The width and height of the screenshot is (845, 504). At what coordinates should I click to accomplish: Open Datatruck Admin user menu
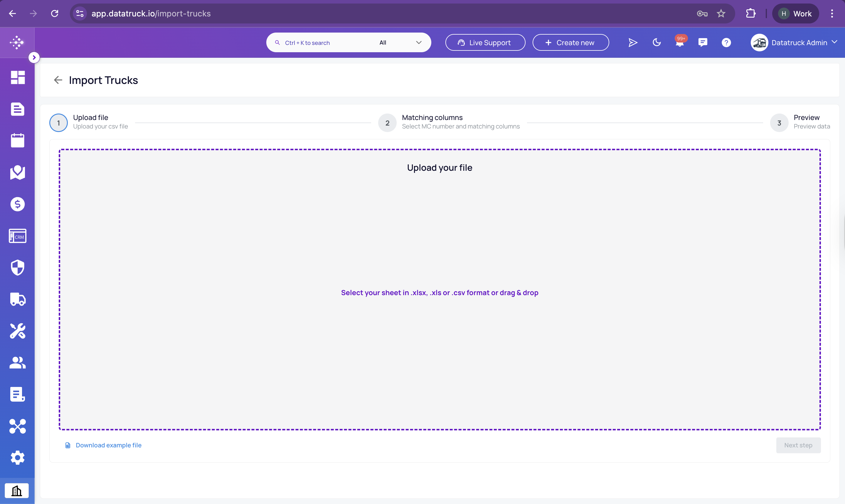point(794,43)
